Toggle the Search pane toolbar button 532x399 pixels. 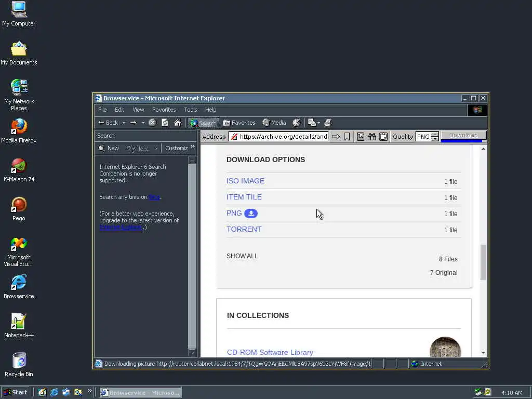pyautogui.click(x=203, y=123)
